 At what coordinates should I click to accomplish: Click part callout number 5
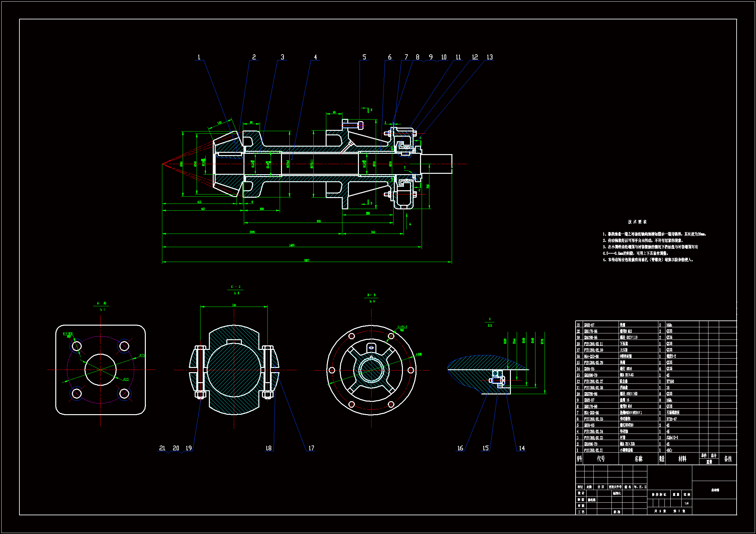click(x=364, y=57)
